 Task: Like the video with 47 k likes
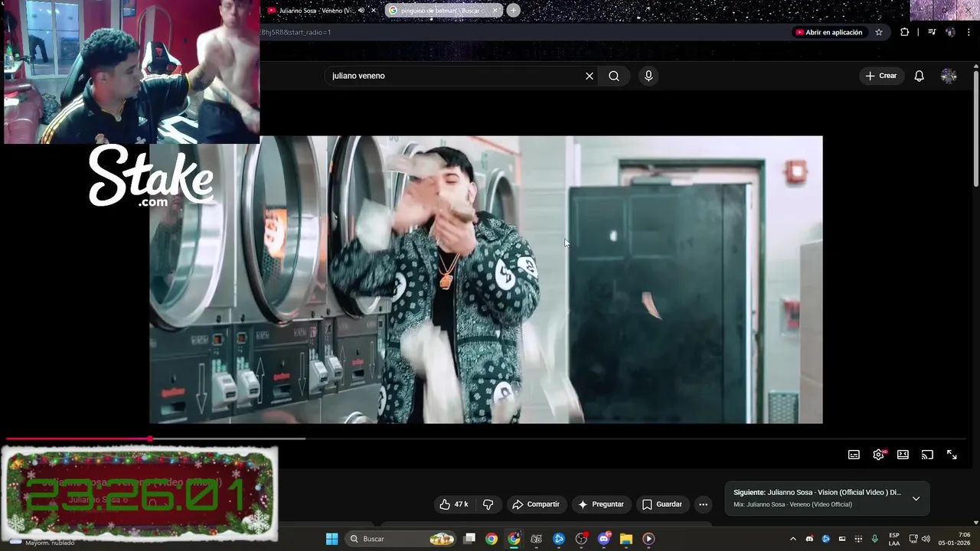tap(453, 504)
